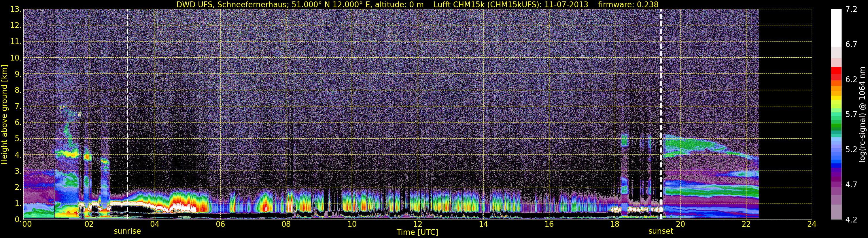Click the '04' time tick label

(155, 224)
